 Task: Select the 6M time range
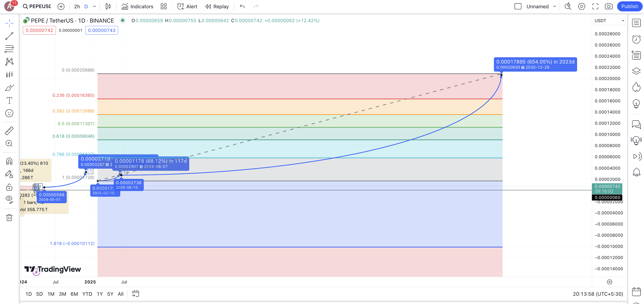pyautogui.click(x=74, y=294)
